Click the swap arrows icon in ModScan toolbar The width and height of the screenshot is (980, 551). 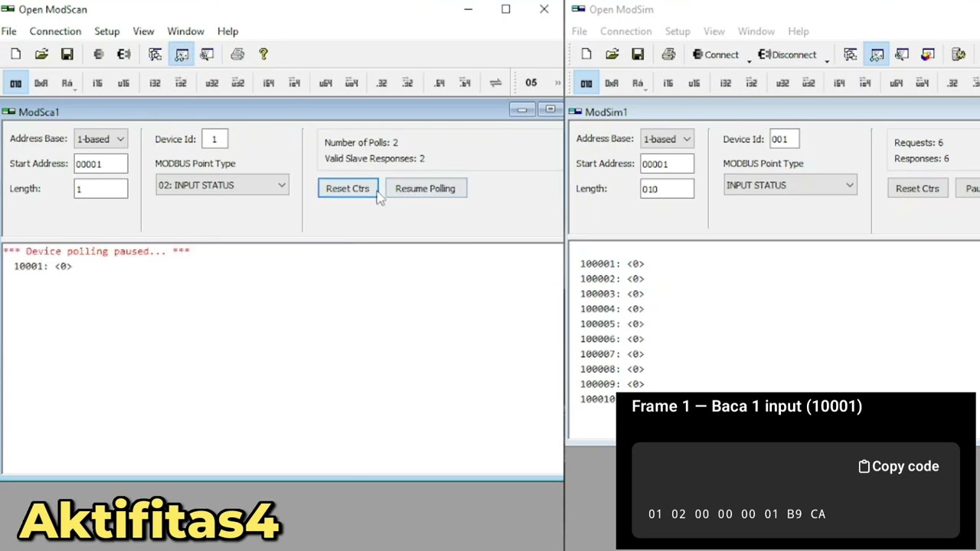(495, 83)
